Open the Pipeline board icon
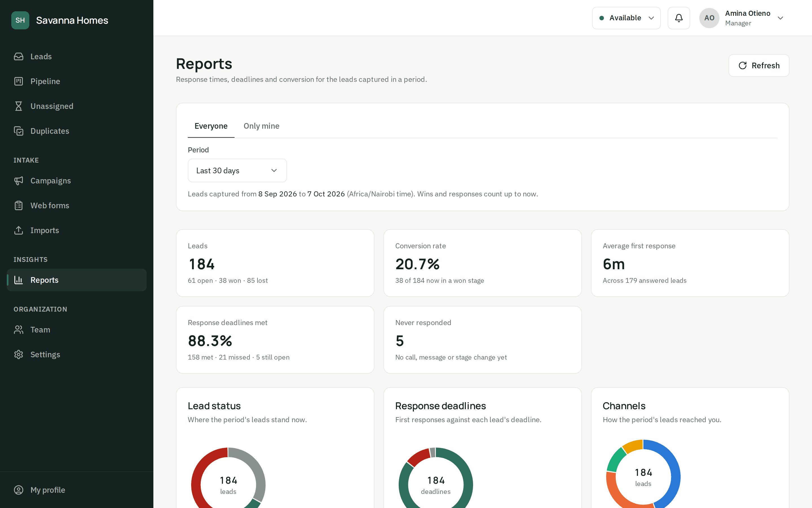This screenshot has height=508, width=812. pos(18,81)
